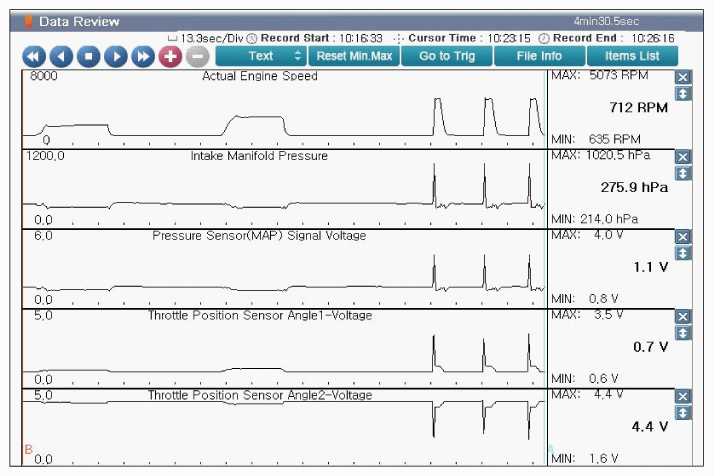This screenshot has height=476, width=713.
Task: Expand the Actual Engine Speed graph height
Action: [x=683, y=93]
